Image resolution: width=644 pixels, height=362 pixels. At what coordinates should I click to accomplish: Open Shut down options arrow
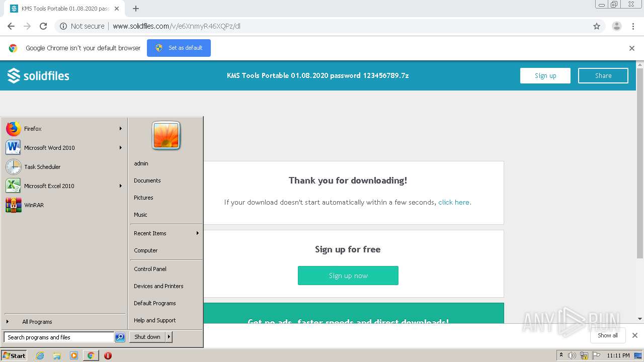[x=169, y=337]
